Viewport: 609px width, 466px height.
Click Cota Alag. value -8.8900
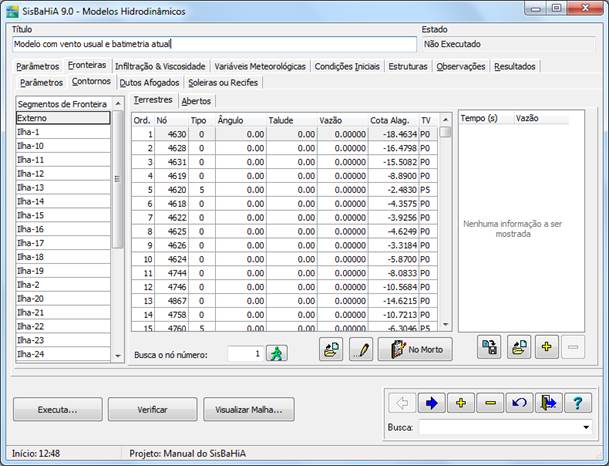pos(393,176)
